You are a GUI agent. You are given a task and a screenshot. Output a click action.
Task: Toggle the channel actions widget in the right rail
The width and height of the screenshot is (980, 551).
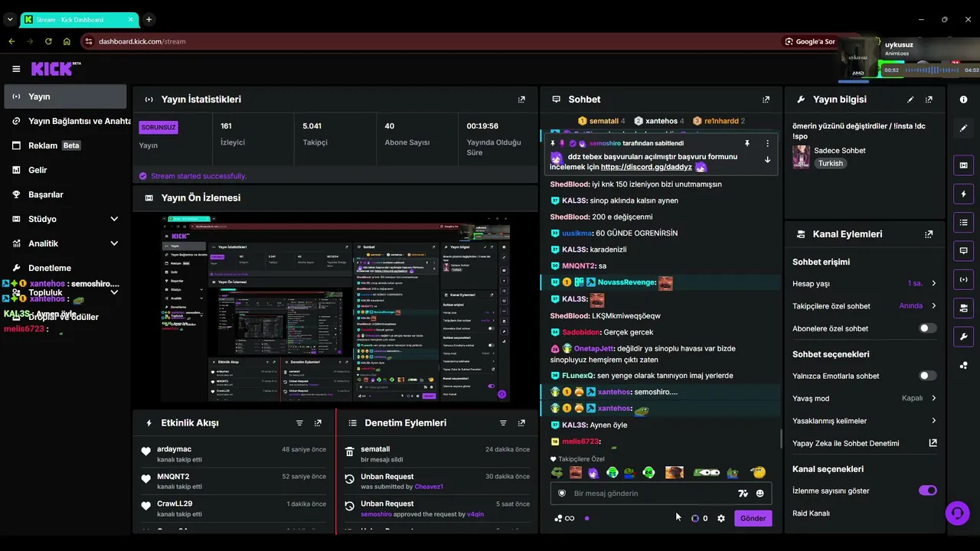[x=963, y=308]
